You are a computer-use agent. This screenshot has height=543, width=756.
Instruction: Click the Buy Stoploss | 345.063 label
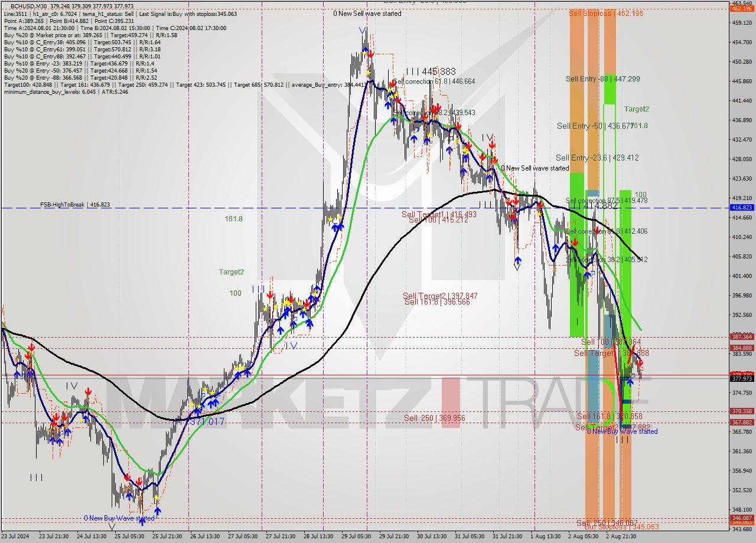621,526
